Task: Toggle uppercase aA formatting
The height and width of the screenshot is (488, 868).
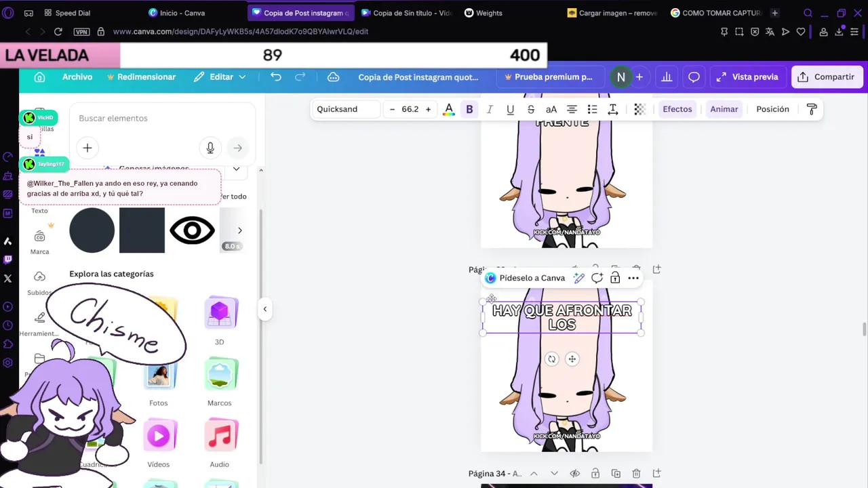Action: tap(551, 109)
